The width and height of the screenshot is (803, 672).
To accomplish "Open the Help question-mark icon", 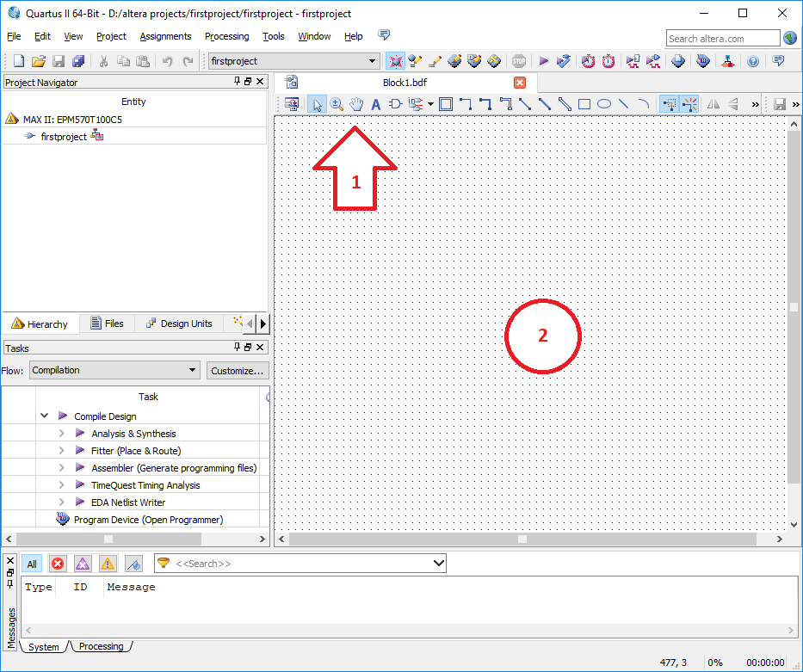I will click(753, 61).
